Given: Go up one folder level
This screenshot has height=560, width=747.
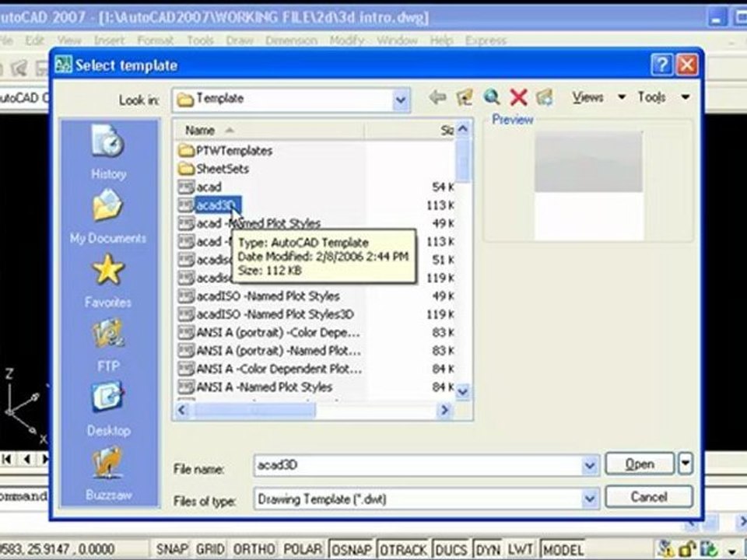Looking at the screenshot, I should (465, 98).
